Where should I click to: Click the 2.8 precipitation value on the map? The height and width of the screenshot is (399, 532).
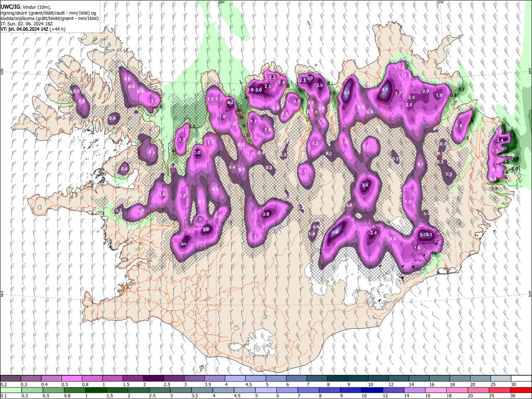point(266,214)
